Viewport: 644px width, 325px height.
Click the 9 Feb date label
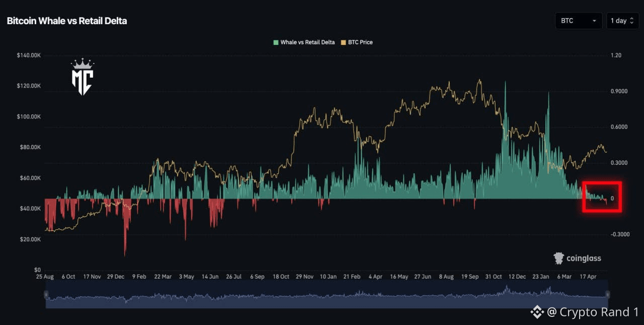coord(139,277)
